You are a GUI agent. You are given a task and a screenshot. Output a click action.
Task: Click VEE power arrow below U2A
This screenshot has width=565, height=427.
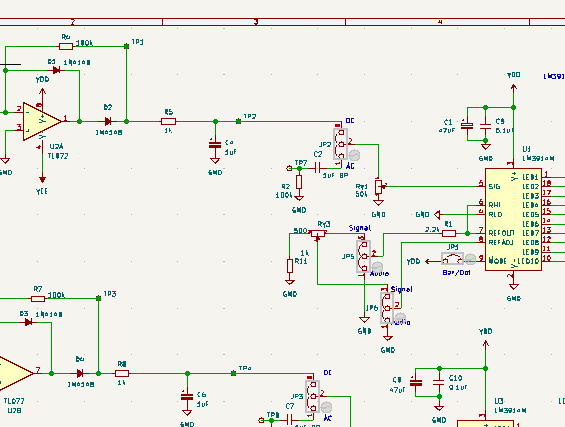[x=42, y=179]
